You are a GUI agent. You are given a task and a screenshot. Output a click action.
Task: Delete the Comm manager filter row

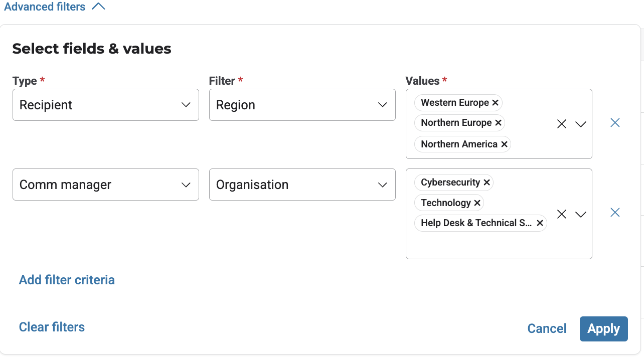tap(615, 213)
